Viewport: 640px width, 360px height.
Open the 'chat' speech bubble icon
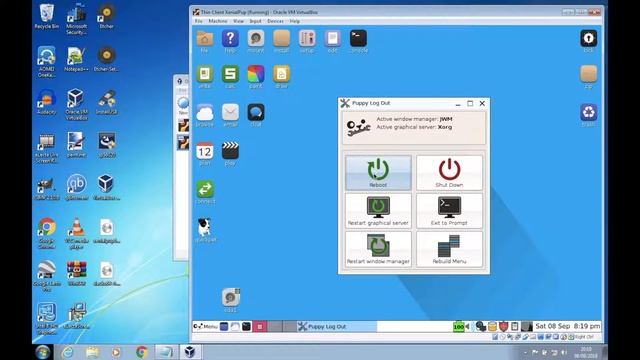tap(256, 115)
